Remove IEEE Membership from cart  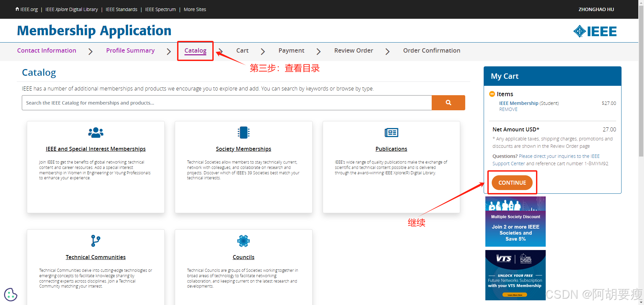(x=508, y=109)
